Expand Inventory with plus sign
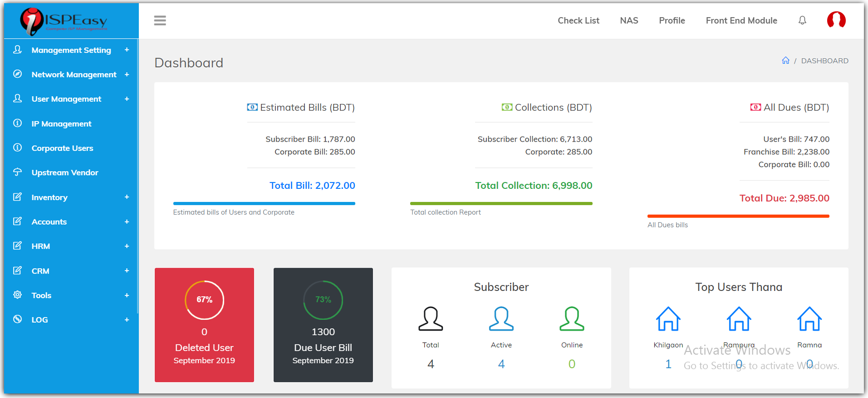Image resolution: width=868 pixels, height=398 pixels. [127, 197]
